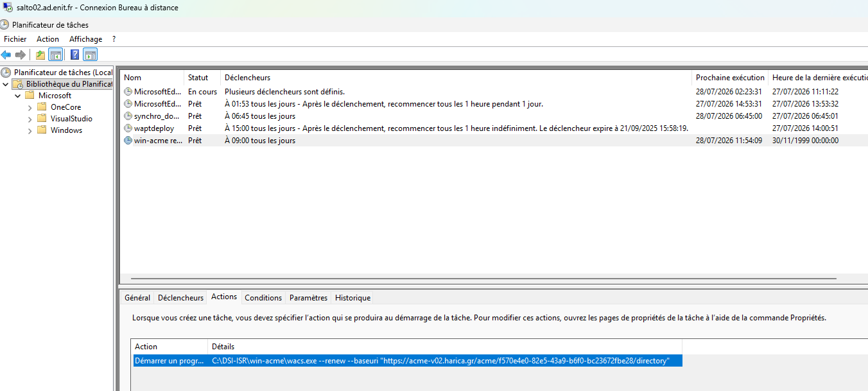Click the clock icon of the win-acme task
Image resolution: width=868 pixels, height=391 pixels.
click(128, 141)
